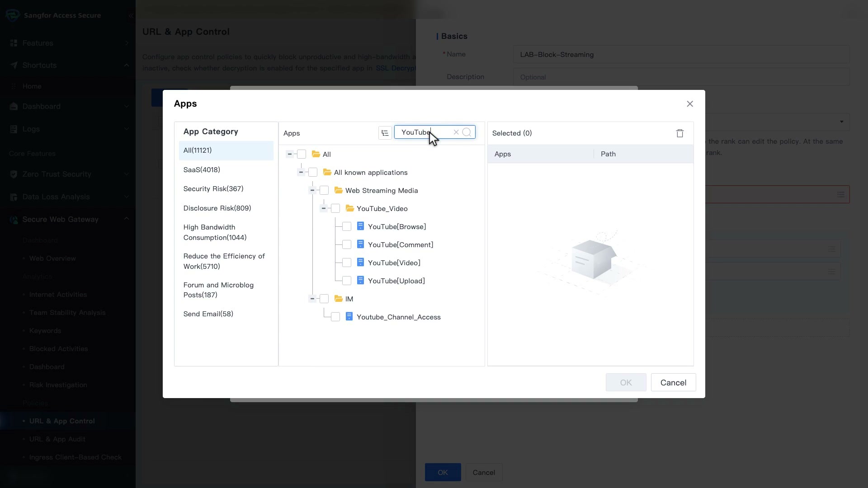The height and width of the screenshot is (488, 868).
Task: Click the Web Streaming Media folder icon
Action: [x=339, y=190]
